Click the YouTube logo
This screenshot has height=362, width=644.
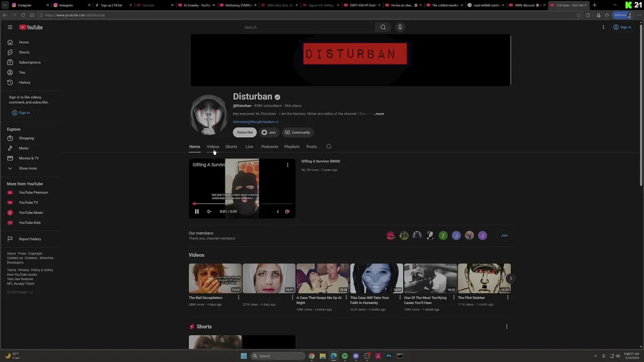coord(31,27)
